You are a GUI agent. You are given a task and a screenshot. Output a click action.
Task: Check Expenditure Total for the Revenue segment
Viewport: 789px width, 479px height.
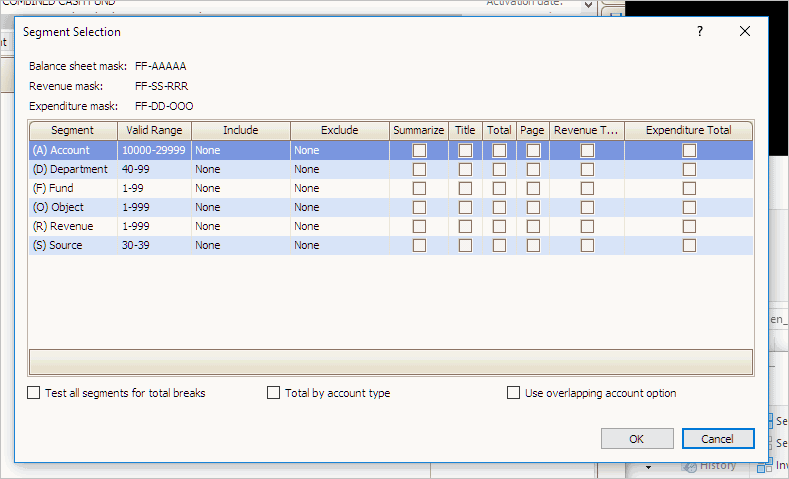click(x=689, y=226)
